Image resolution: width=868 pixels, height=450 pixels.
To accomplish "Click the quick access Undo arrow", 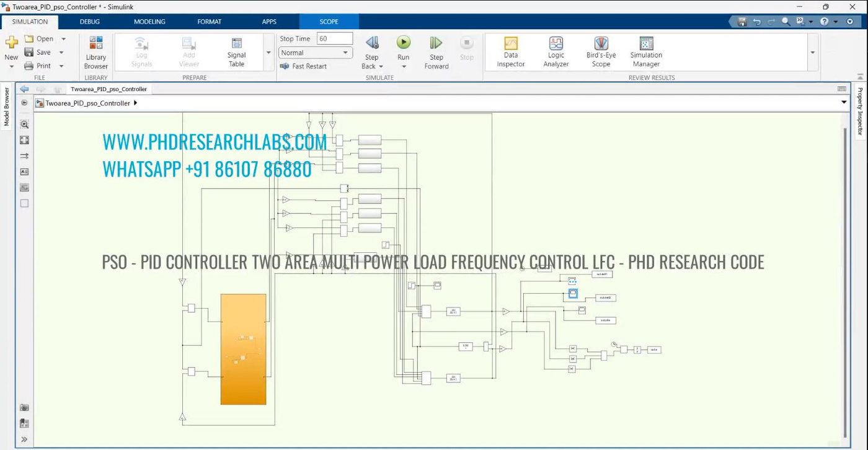I will (756, 22).
